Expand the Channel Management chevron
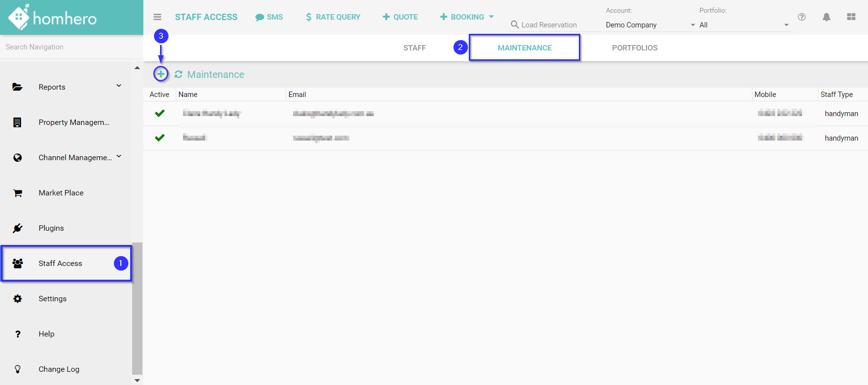868x385 pixels. [118, 157]
